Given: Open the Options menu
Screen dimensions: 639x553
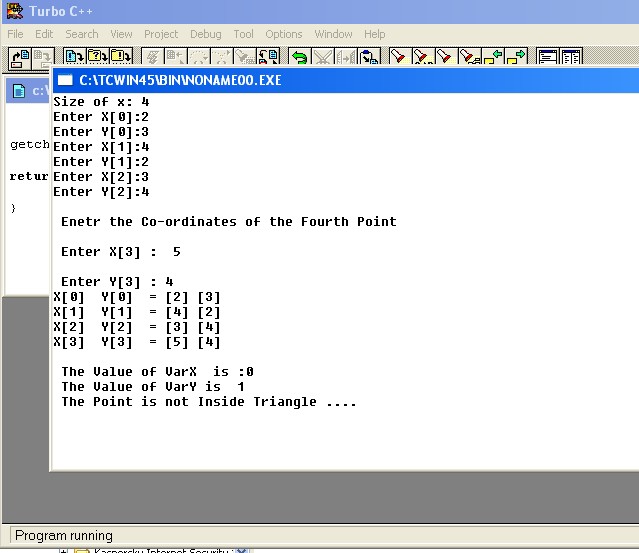Looking at the screenshot, I should click(284, 34).
